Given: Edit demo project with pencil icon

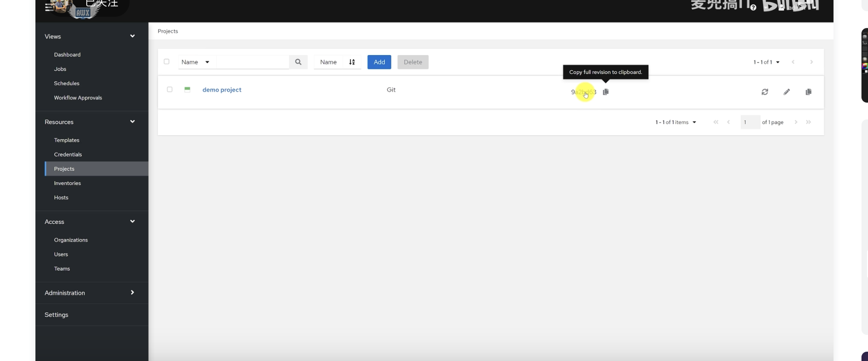Looking at the screenshot, I should pos(787,92).
